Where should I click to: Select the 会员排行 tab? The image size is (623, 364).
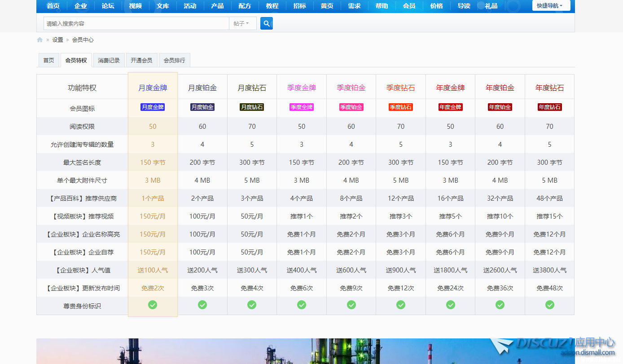(x=174, y=60)
